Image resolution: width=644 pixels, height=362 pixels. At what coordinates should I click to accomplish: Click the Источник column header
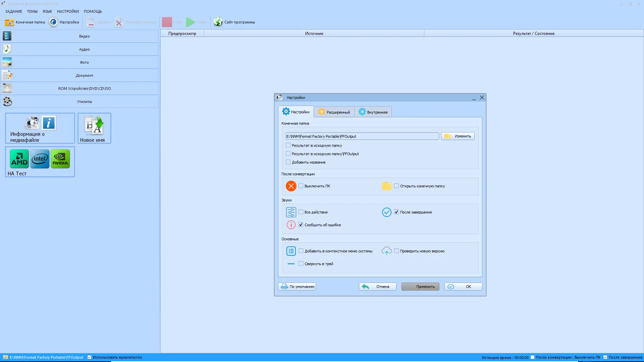coord(314,34)
